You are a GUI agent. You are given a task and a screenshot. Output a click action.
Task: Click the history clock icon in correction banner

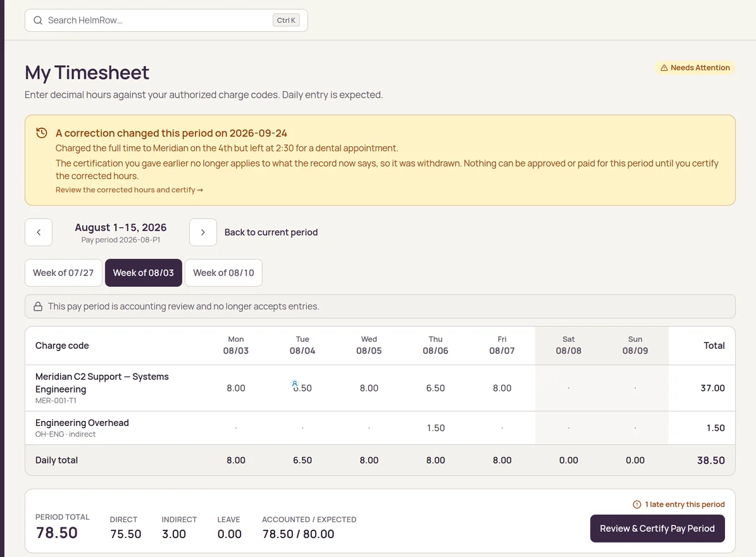(42, 133)
